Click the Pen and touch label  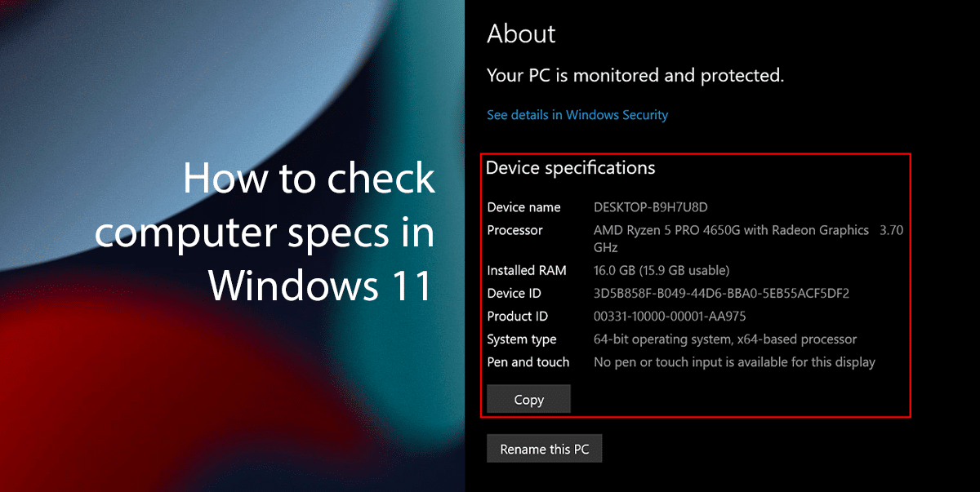pos(528,361)
